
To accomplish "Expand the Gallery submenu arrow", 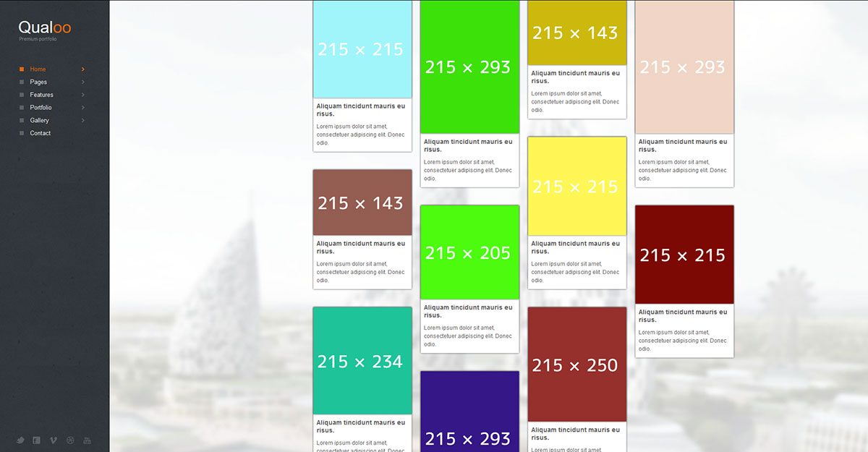I will [83, 120].
